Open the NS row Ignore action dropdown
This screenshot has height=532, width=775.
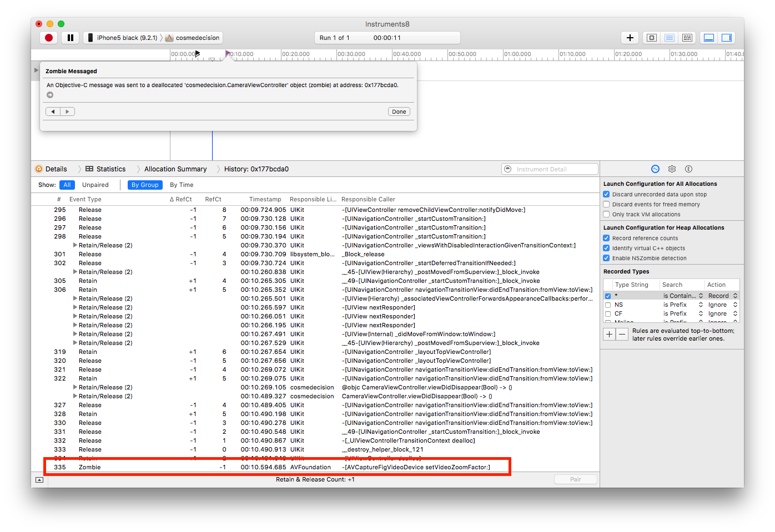[x=723, y=305]
